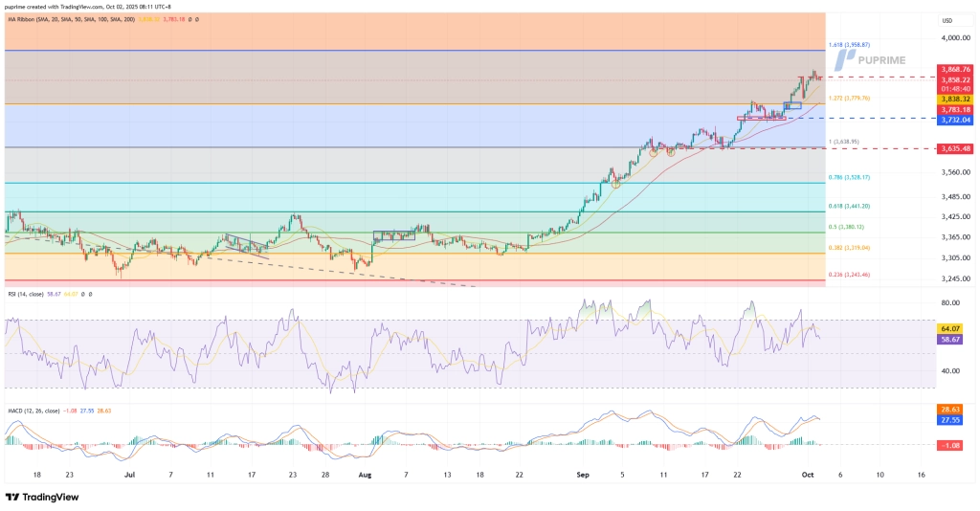The width and height of the screenshot is (980, 511).
Task: Click the Aug label on time axis
Action: tap(363, 474)
